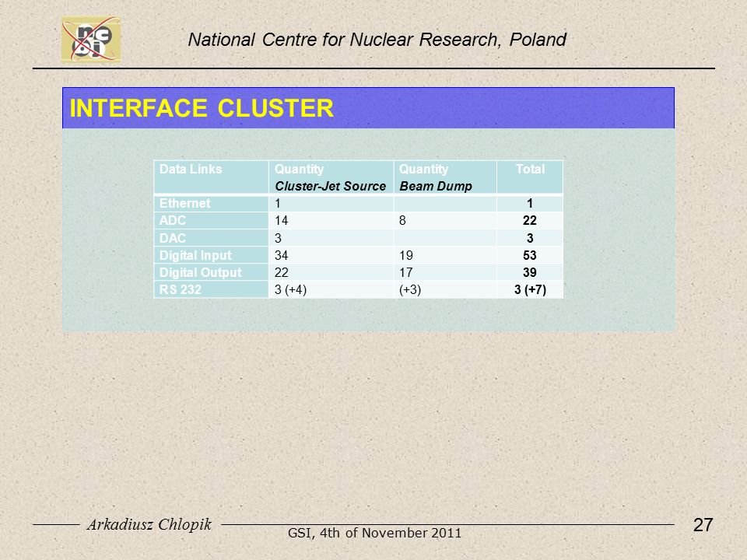The width and height of the screenshot is (747, 560).
Task: Click the Digital Input total 53
Action: click(530, 255)
